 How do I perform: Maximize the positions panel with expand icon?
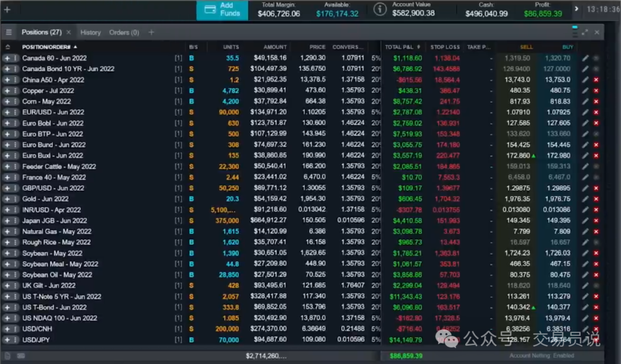pos(585,33)
